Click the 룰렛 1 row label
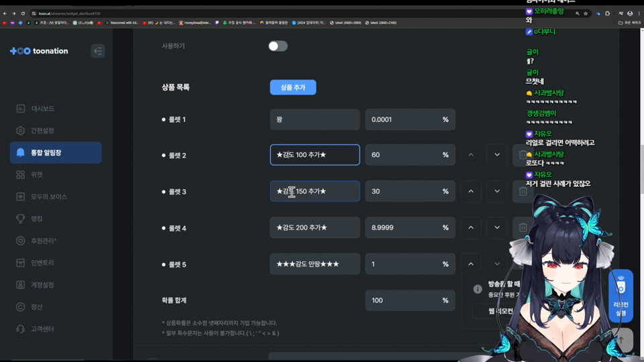Image resolution: width=644 pixels, height=362 pixels. (174, 119)
